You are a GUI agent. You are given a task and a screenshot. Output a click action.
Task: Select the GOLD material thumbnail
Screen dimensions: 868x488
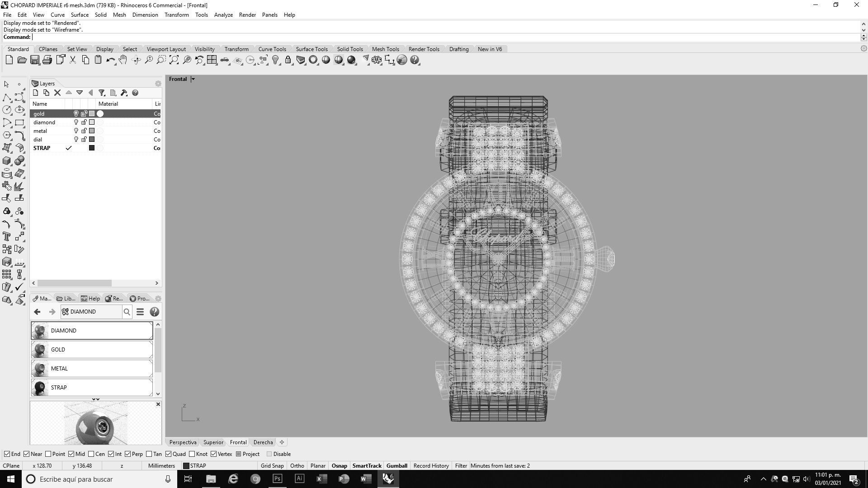(x=40, y=350)
